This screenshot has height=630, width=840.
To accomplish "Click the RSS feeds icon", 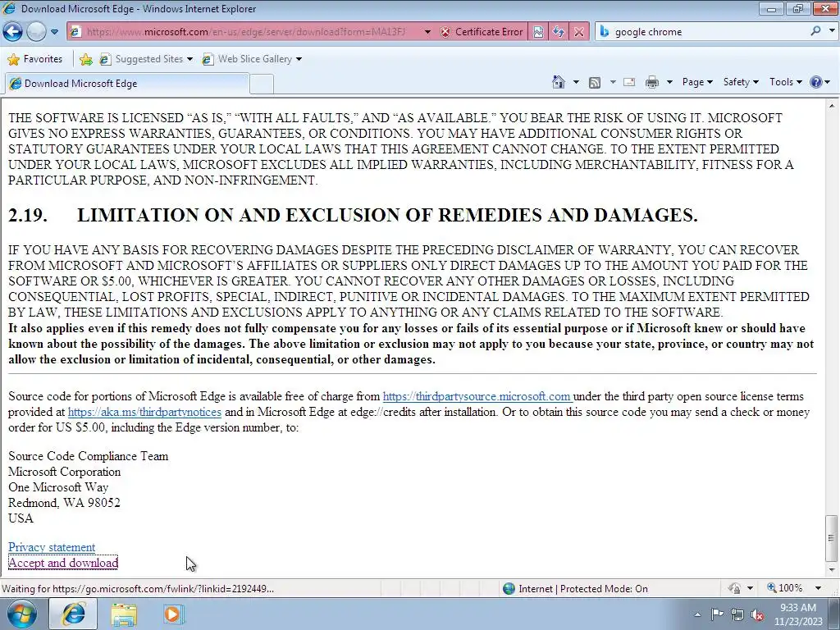I will pyautogui.click(x=595, y=82).
